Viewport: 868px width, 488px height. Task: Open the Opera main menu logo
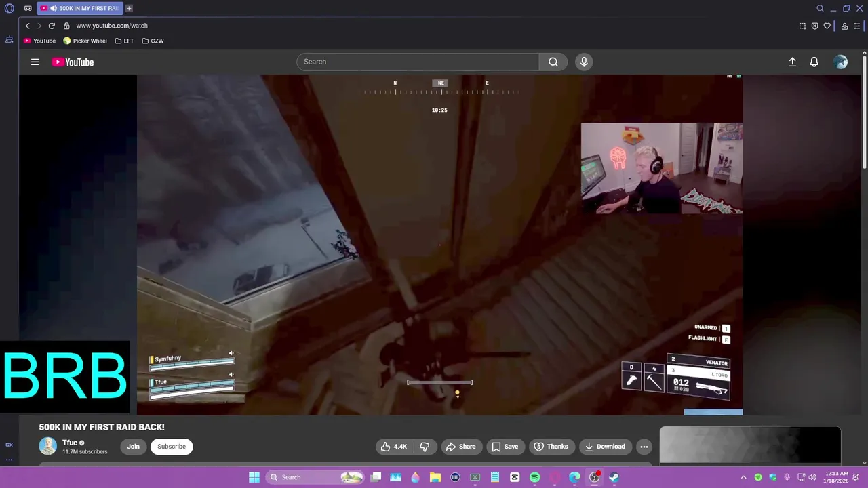(x=9, y=8)
